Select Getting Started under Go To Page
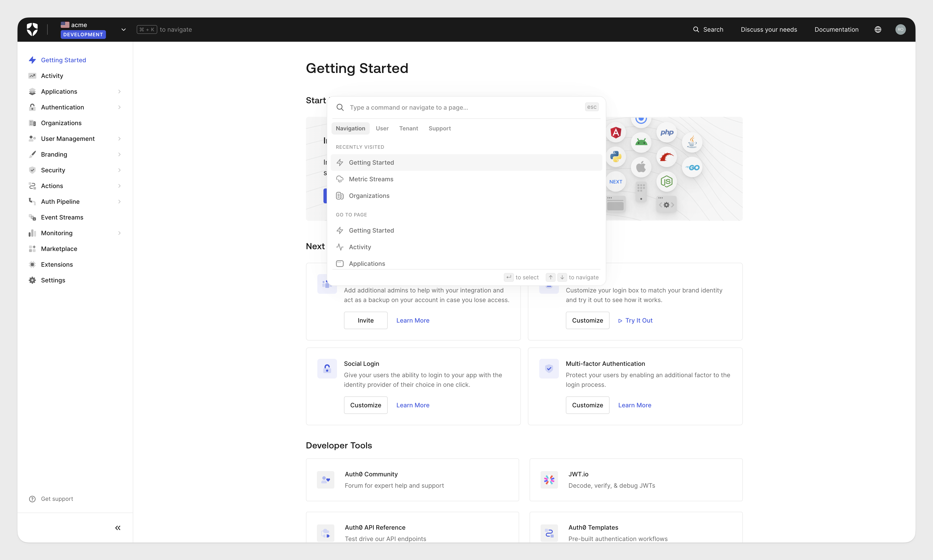The image size is (933, 560). (x=466, y=231)
